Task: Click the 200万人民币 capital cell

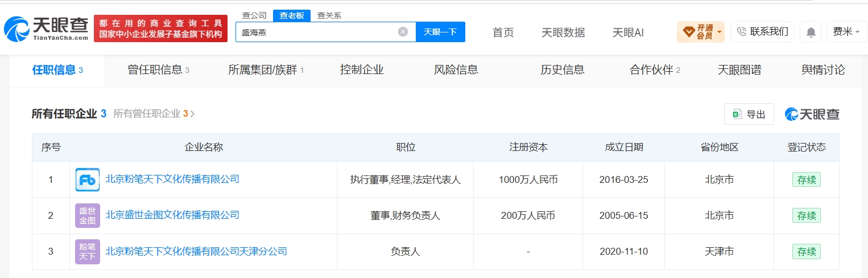Action: tap(528, 216)
